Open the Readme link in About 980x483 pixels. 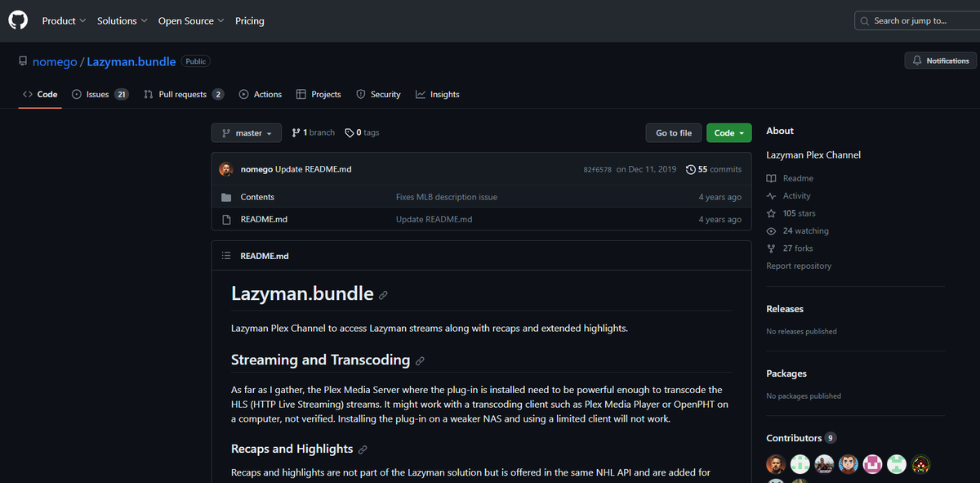click(x=790, y=178)
